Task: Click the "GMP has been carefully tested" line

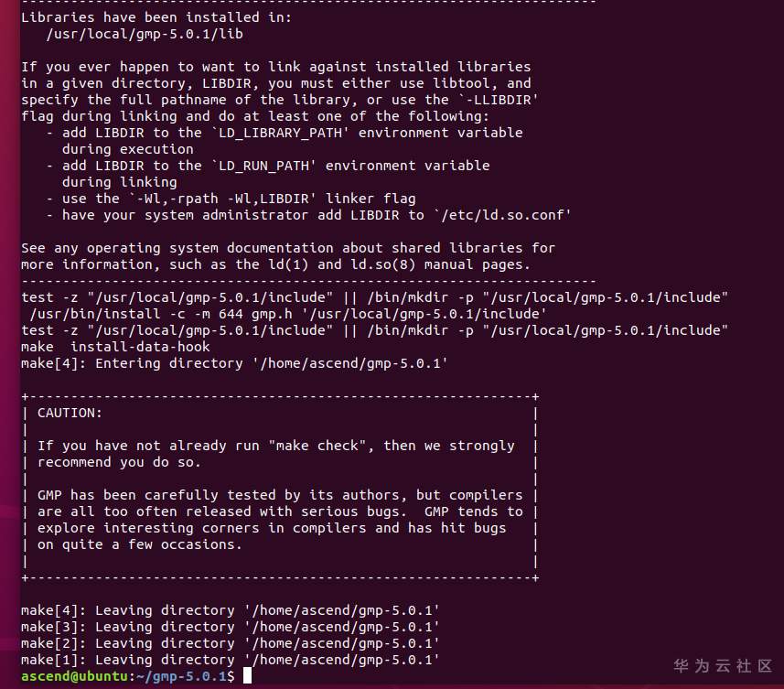Action: (279, 495)
